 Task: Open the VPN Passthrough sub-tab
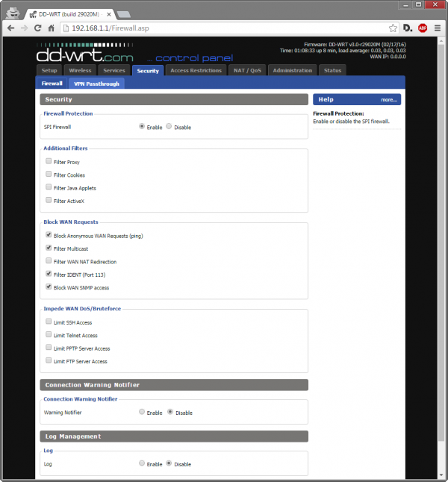(x=96, y=84)
